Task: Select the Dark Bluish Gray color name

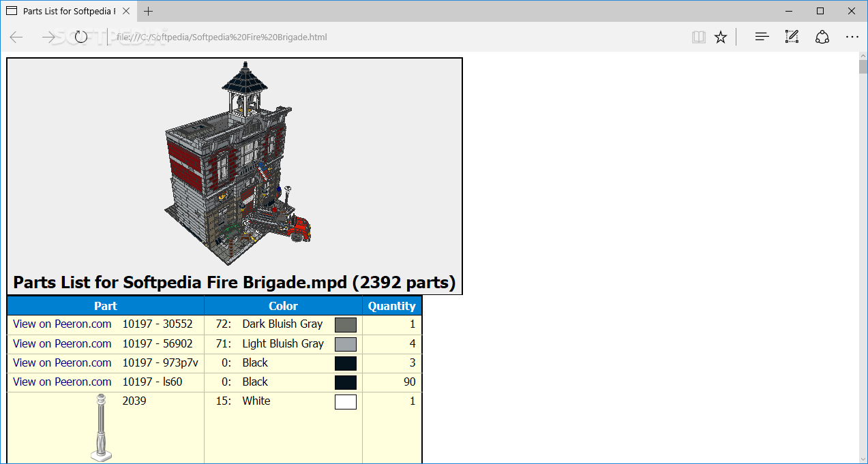Action: coord(282,324)
